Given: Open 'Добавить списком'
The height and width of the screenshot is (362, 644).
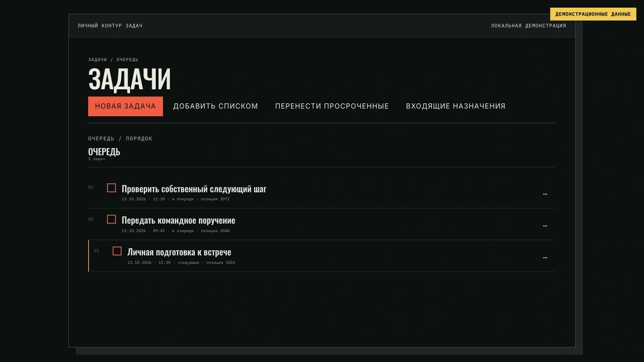Looking at the screenshot, I should point(216,106).
